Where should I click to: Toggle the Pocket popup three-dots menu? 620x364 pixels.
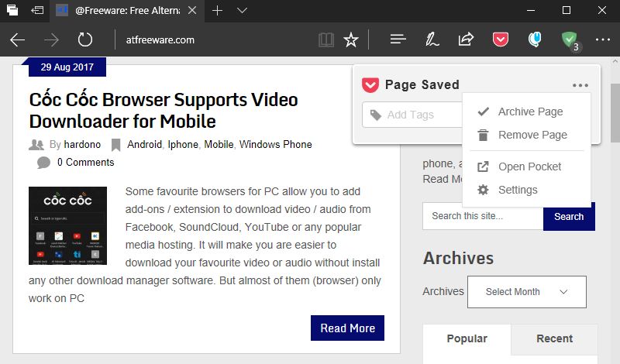[580, 85]
